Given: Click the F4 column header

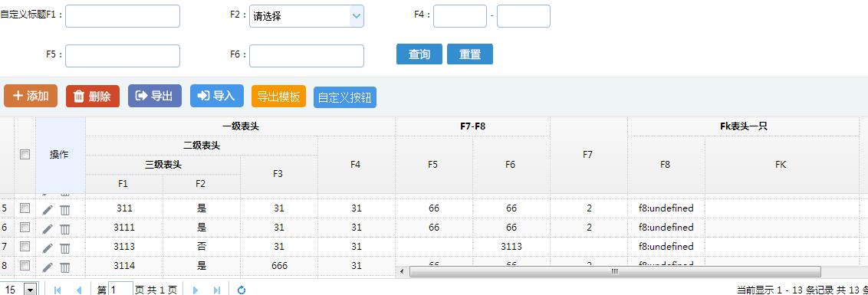Looking at the screenshot, I should tap(356, 165).
